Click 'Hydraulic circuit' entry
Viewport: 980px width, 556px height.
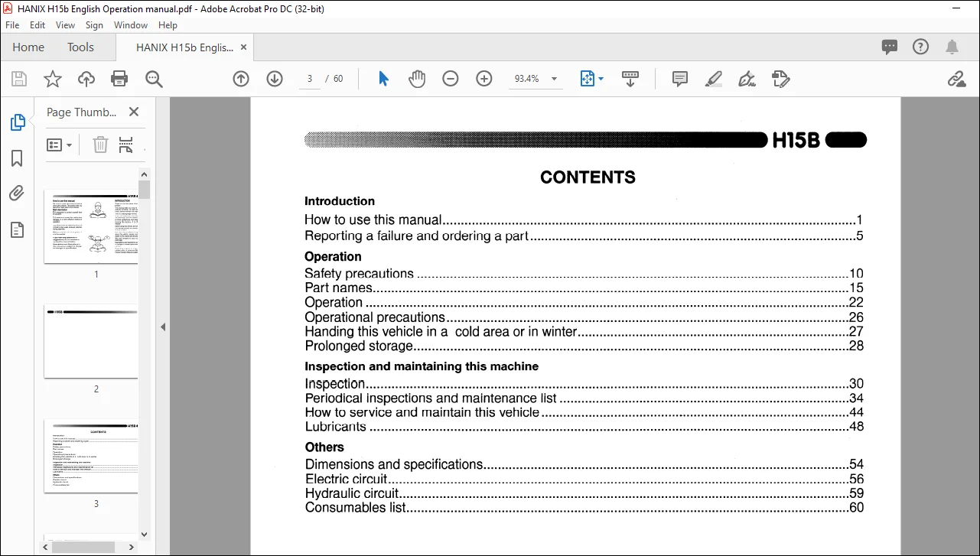click(352, 493)
